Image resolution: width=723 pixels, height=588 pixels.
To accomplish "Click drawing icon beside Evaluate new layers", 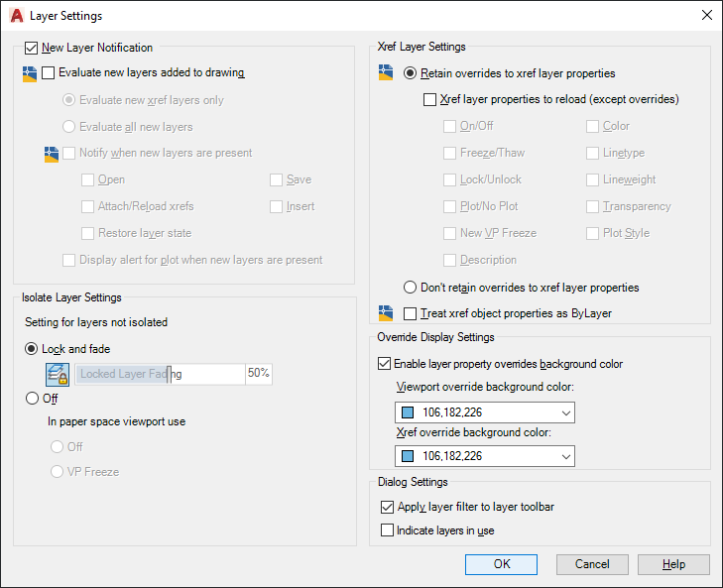I will point(29,72).
